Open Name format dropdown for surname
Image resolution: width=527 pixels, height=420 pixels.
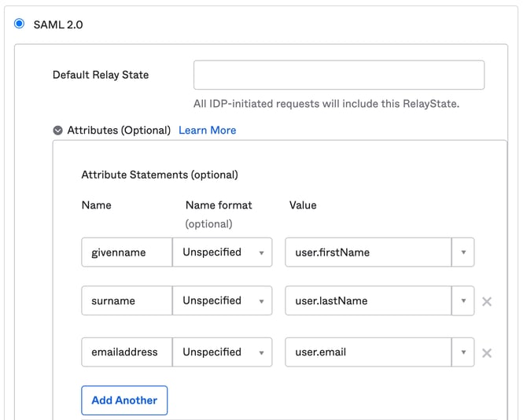point(222,300)
